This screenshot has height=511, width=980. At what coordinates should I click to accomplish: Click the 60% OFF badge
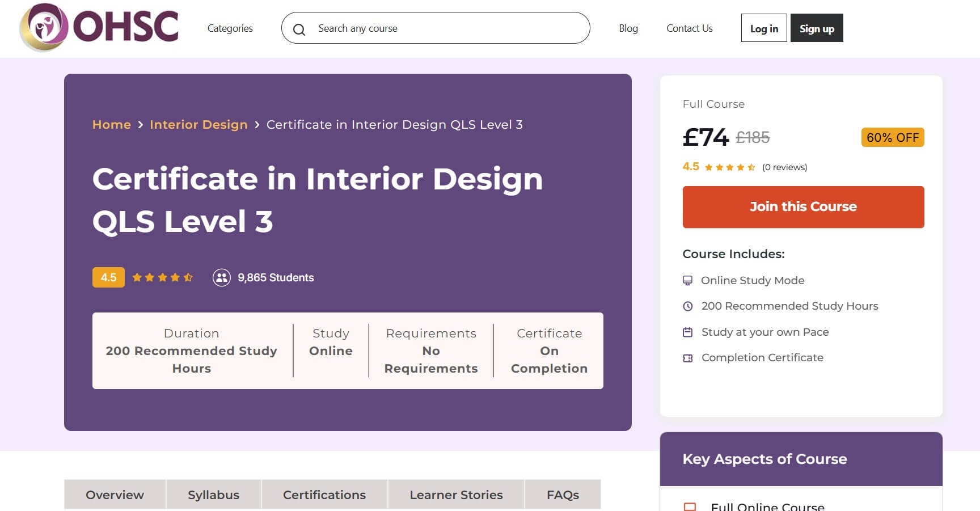click(893, 137)
